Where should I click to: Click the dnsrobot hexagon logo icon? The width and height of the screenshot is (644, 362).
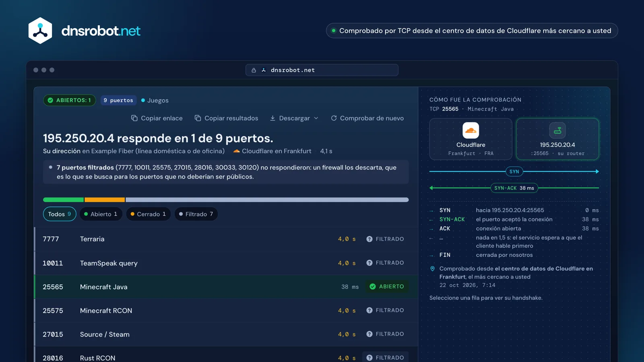click(40, 31)
